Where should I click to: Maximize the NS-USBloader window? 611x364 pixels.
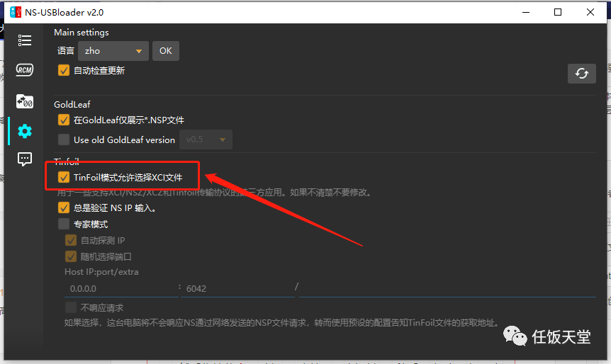pyautogui.click(x=558, y=12)
